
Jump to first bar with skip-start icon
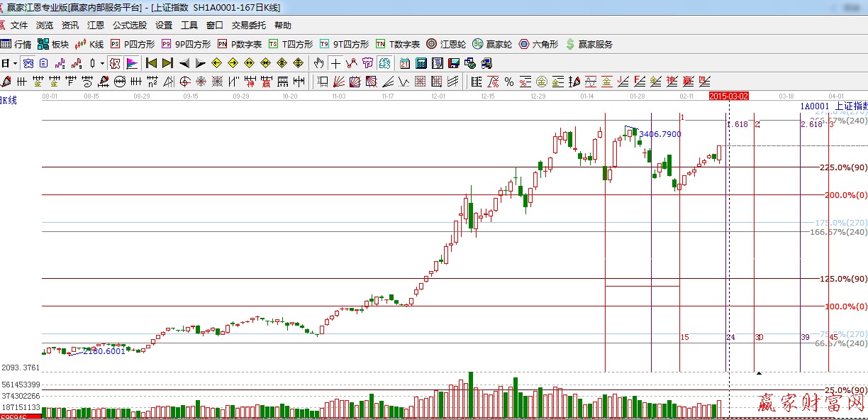tap(151, 63)
